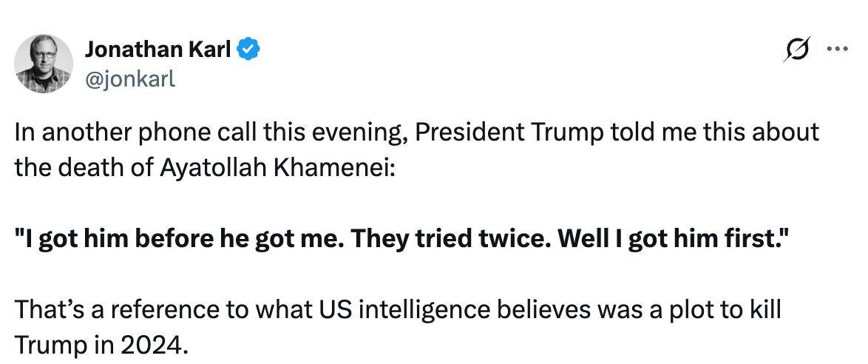Click the display name Jonathan Karl
Screen dimensions: 868x364
pos(158,50)
